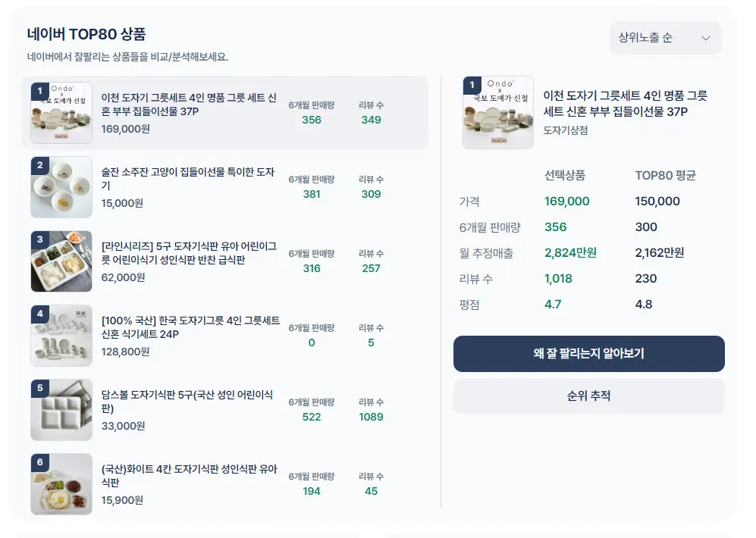Click 도자기상점 store name in detail panel
756x538 pixels.
tap(566, 130)
